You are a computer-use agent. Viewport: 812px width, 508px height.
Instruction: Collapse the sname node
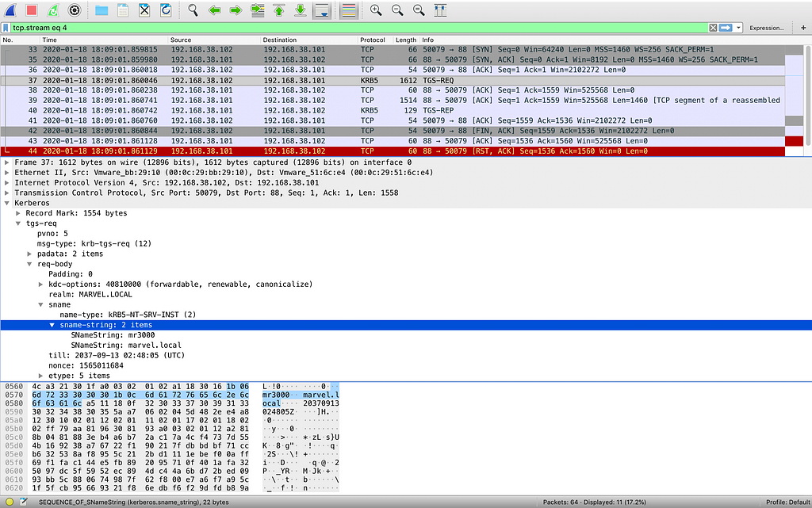coord(40,304)
